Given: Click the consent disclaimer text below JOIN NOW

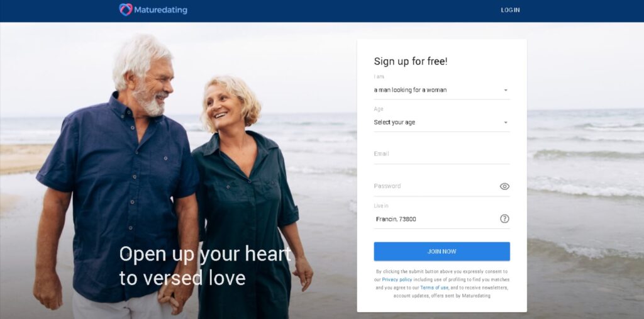Looking at the screenshot, I should click(x=441, y=284).
